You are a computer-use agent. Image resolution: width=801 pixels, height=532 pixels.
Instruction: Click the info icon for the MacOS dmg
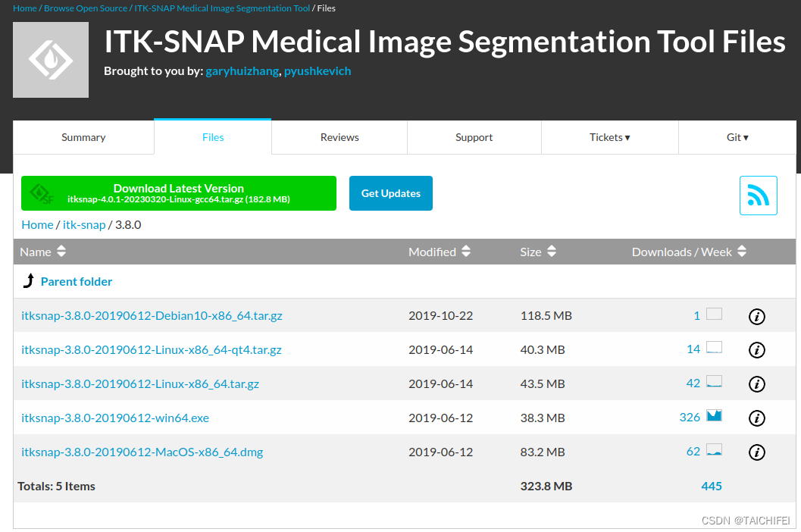click(756, 452)
